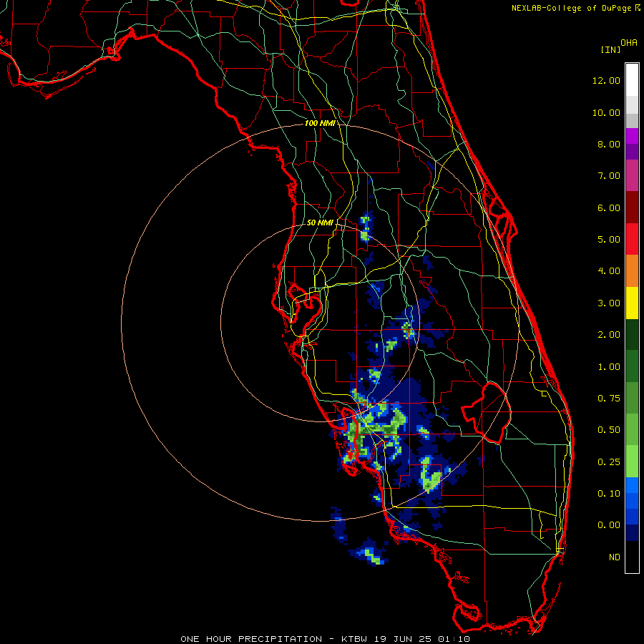Click the 3.00 inch legend label
644x644 pixels.
pyautogui.click(x=608, y=303)
